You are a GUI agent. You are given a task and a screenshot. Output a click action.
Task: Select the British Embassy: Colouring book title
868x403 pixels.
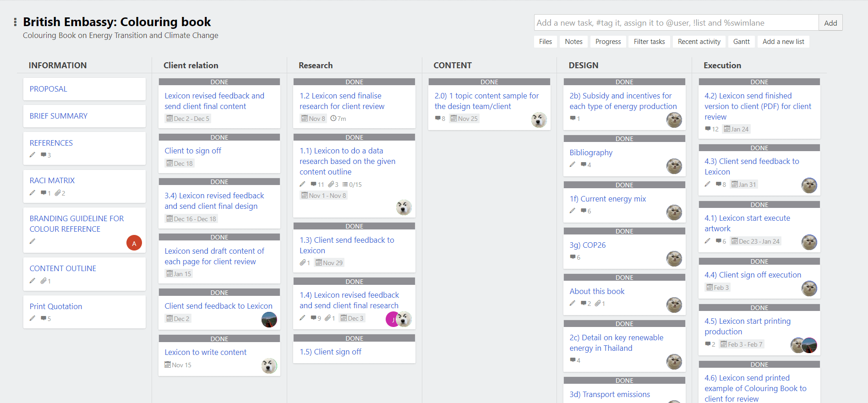117,22
